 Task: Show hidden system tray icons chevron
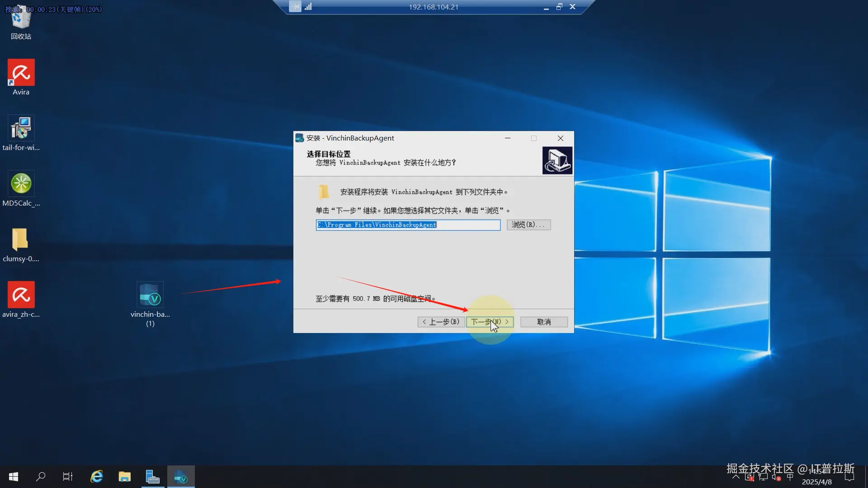click(736, 477)
